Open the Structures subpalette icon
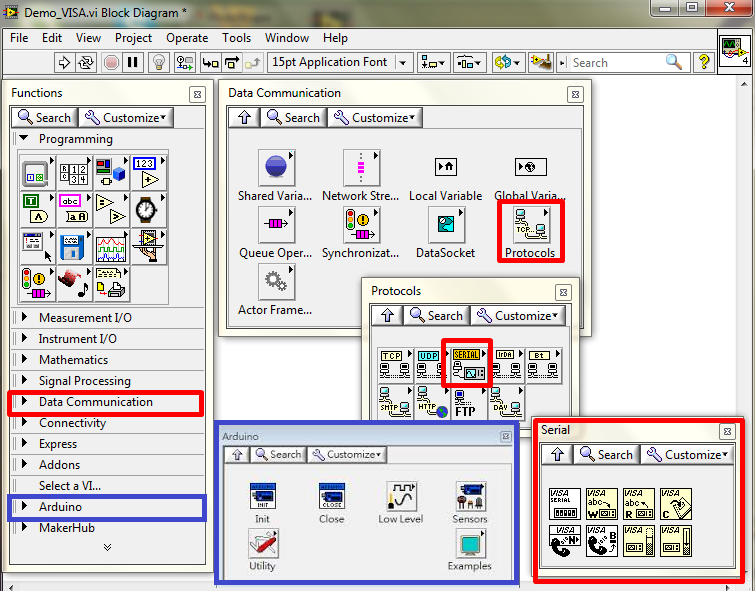Screen dimensions: 755x593 tap(38, 172)
